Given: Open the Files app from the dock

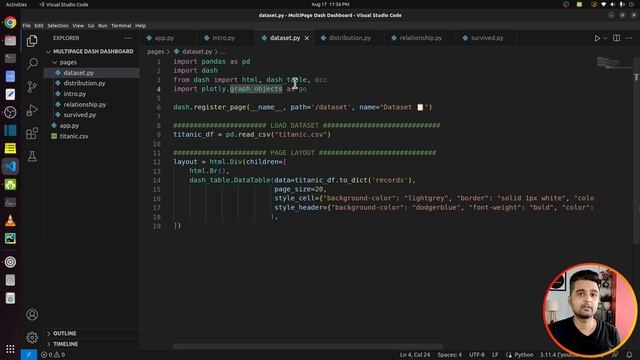Looking at the screenshot, I should tap(10, 40).
